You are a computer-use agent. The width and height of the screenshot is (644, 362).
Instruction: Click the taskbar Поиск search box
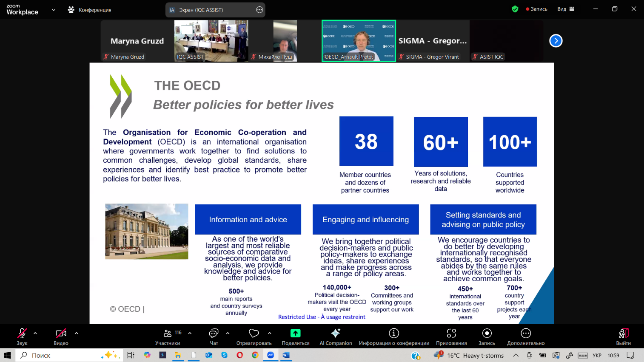pos(69,355)
